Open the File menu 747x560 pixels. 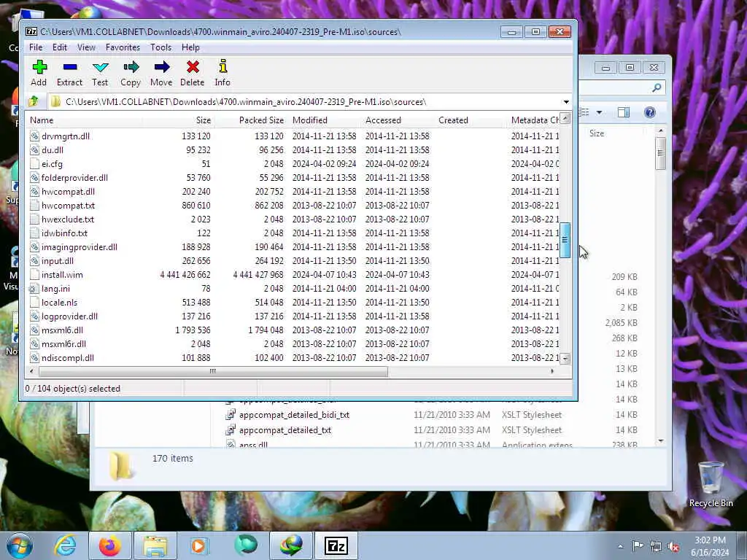coord(36,47)
